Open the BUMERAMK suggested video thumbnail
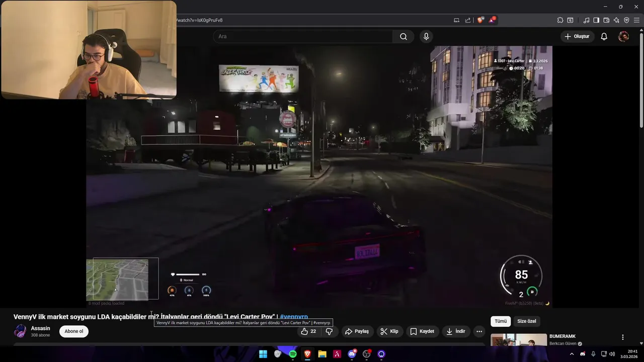644x362 pixels. [519, 340]
